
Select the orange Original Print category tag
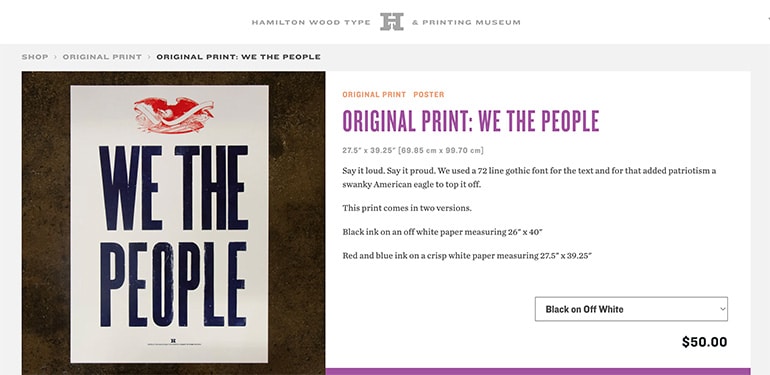tap(374, 94)
